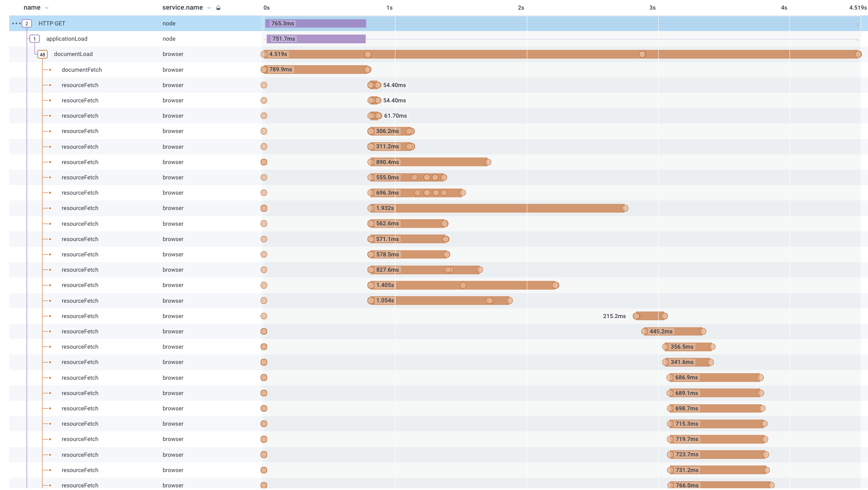Click the 4.519s duration label on documentLoad
This screenshot has width=868, height=490.
coord(279,54)
